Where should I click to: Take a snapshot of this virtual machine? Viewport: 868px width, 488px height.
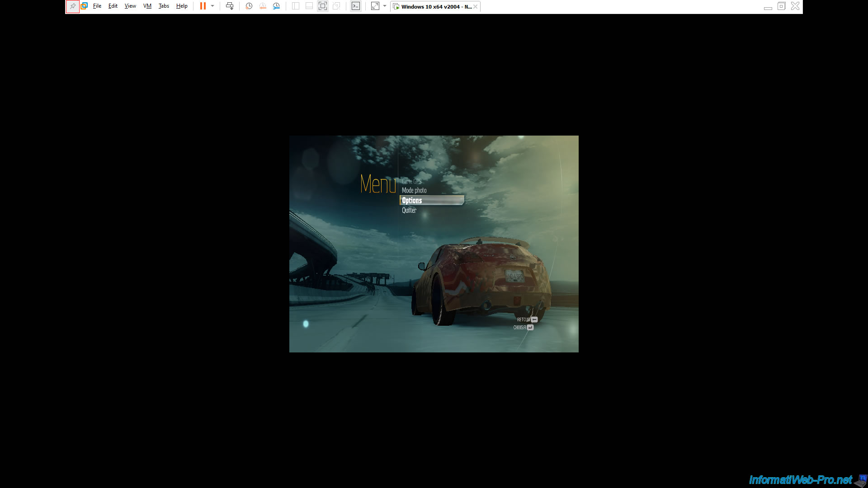(249, 6)
